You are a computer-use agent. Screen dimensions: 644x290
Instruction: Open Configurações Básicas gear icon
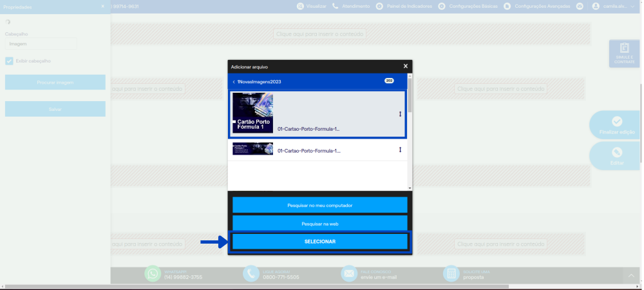pos(442,6)
